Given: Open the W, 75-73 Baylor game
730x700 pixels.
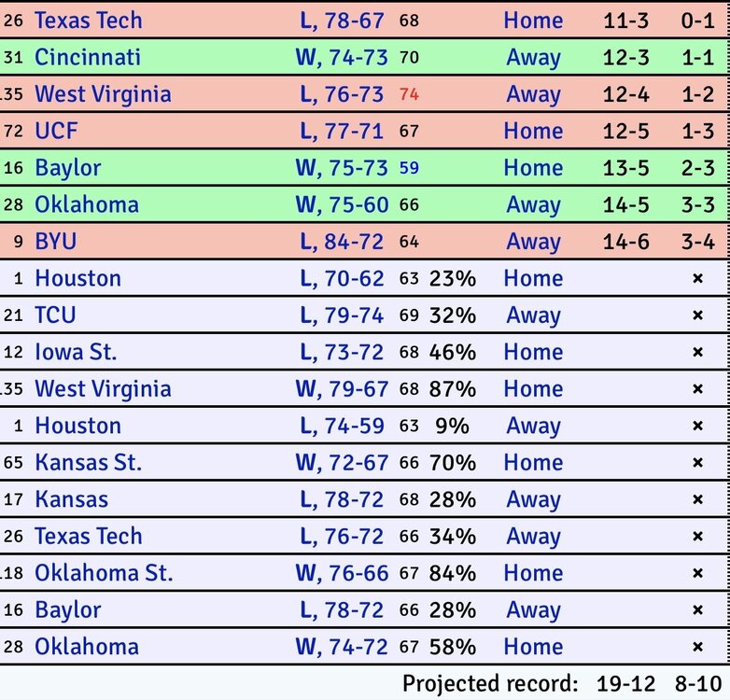Looking at the screenshot, I should [342, 168].
